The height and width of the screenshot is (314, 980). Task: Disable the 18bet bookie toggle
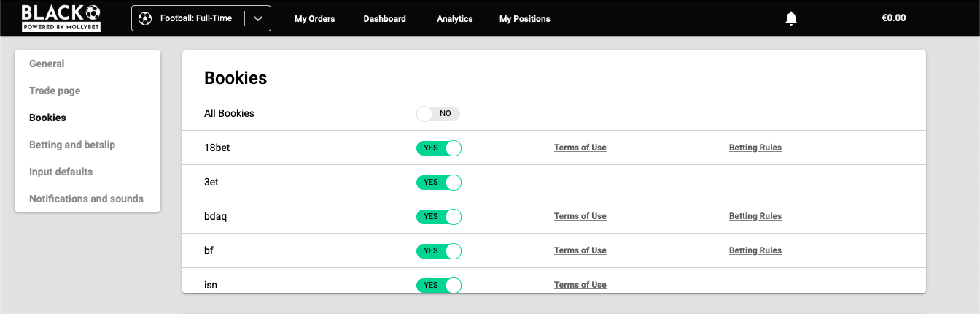pos(439,148)
